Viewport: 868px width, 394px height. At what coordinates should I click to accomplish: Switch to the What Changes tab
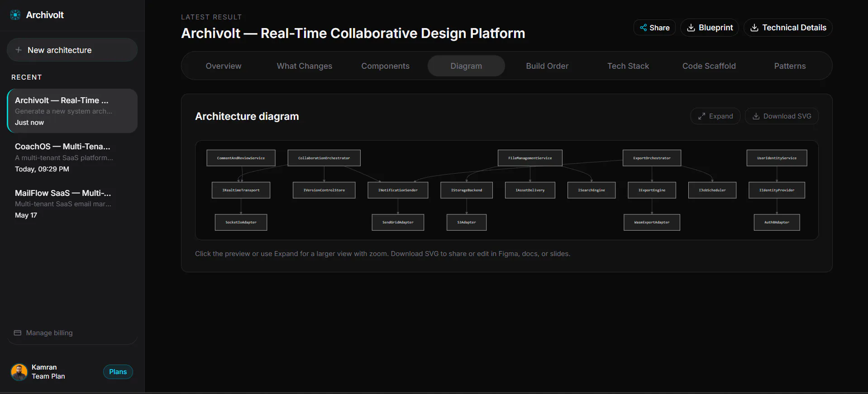(305, 66)
